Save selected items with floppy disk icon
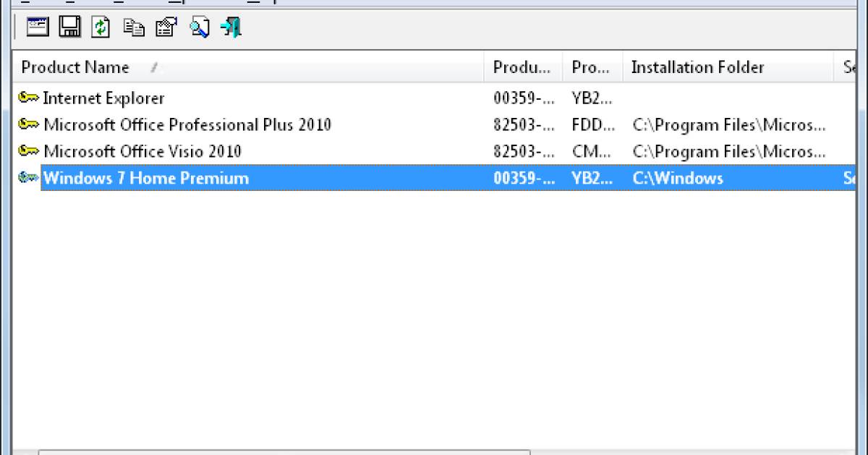The image size is (868, 455). [69, 27]
